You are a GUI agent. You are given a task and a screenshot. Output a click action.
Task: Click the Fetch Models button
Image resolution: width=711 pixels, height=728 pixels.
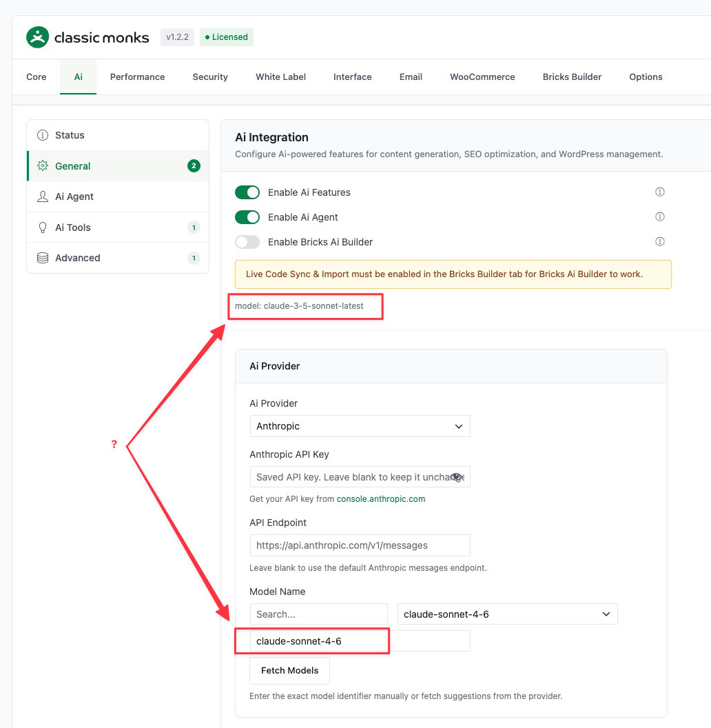(x=289, y=670)
